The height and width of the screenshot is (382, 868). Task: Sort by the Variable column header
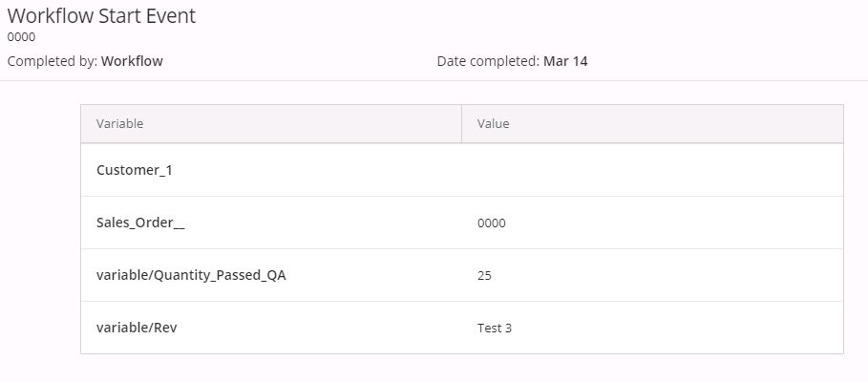[x=120, y=124]
